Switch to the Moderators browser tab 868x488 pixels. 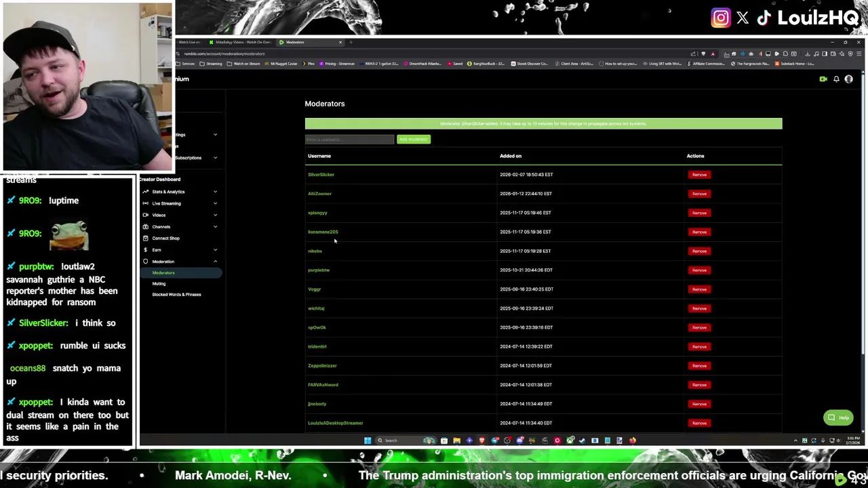pos(309,42)
